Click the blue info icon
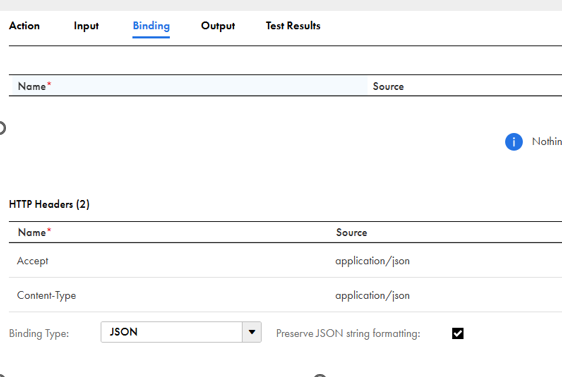562x377 pixels. pos(514,142)
